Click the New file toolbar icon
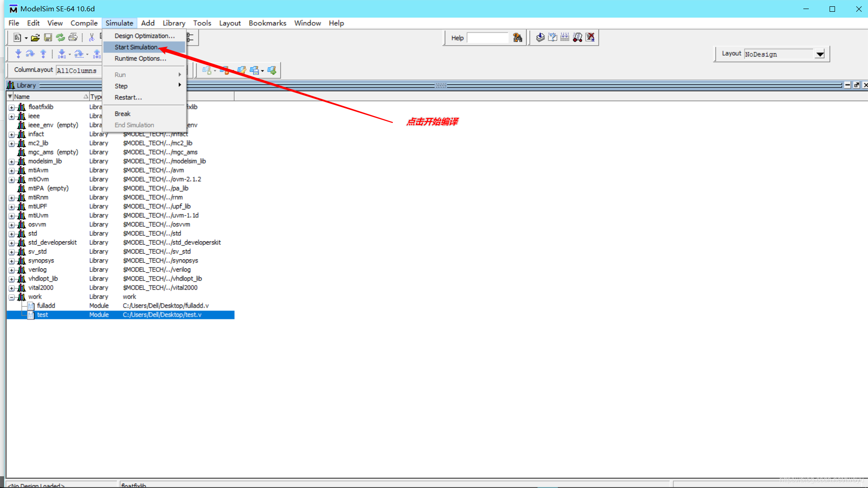Image resolution: width=868 pixels, height=488 pixels. (x=17, y=38)
